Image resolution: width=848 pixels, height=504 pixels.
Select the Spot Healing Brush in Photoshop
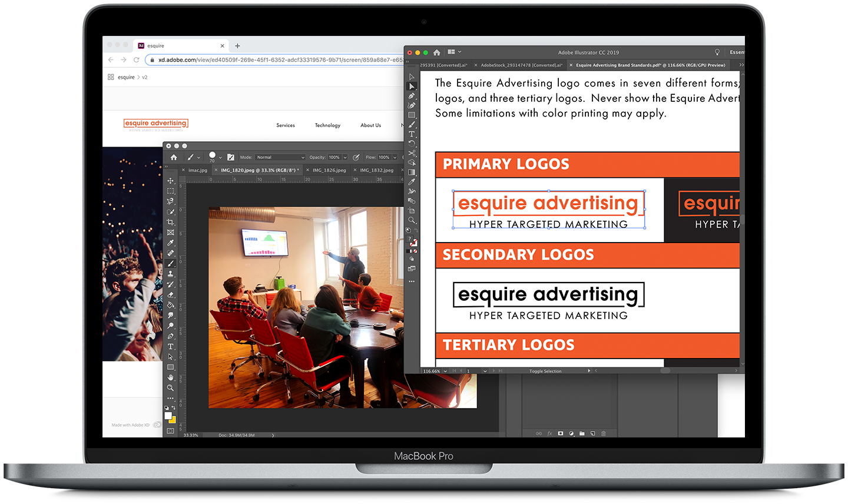pos(170,253)
